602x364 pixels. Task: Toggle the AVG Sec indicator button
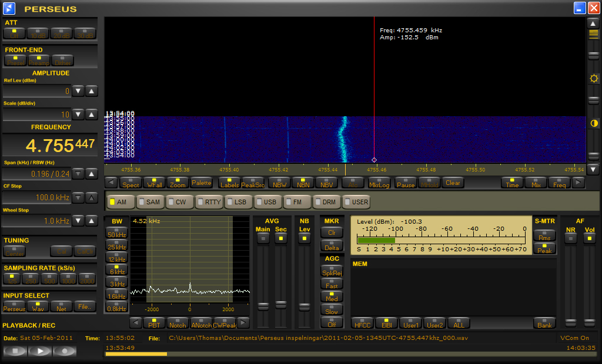pos(280,238)
